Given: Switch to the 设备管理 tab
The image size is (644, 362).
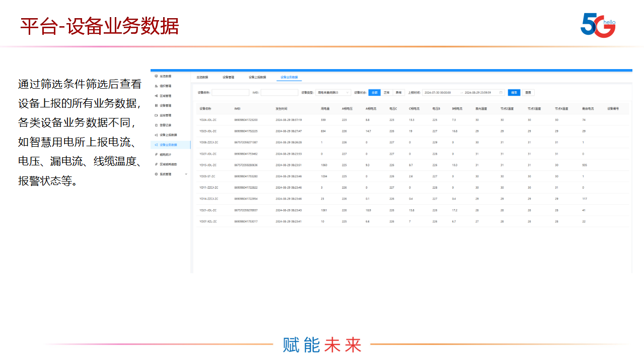Looking at the screenshot, I should (228, 77).
